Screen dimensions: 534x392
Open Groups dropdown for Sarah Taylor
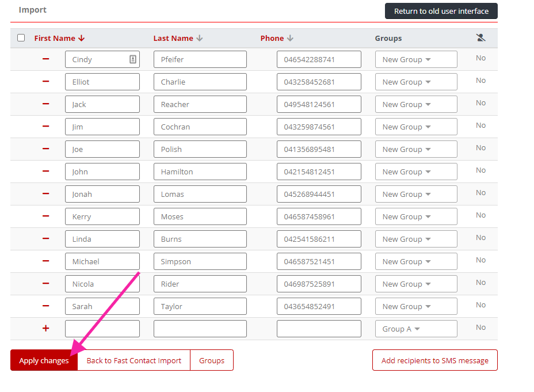[416, 306]
